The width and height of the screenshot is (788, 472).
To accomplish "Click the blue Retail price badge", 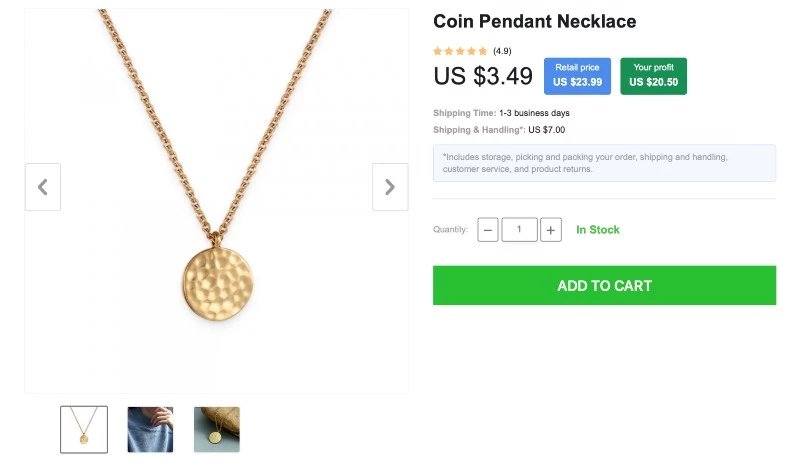I will 577,76.
